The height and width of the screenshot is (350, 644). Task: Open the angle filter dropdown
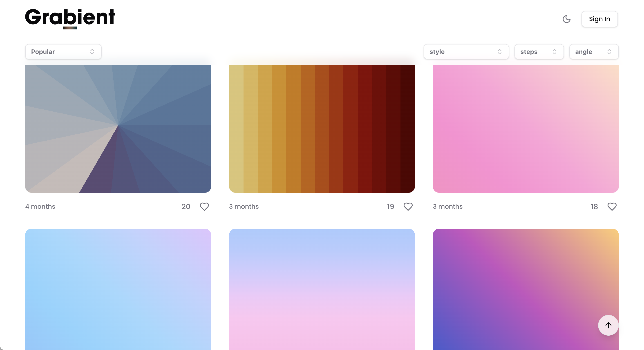point(594,52)
